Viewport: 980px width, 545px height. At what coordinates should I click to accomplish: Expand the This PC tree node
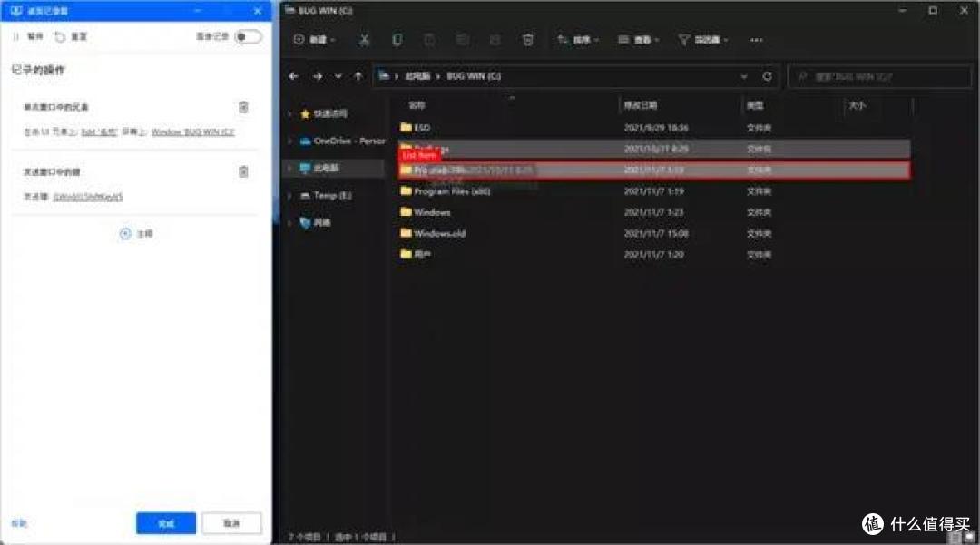[289, 168]
